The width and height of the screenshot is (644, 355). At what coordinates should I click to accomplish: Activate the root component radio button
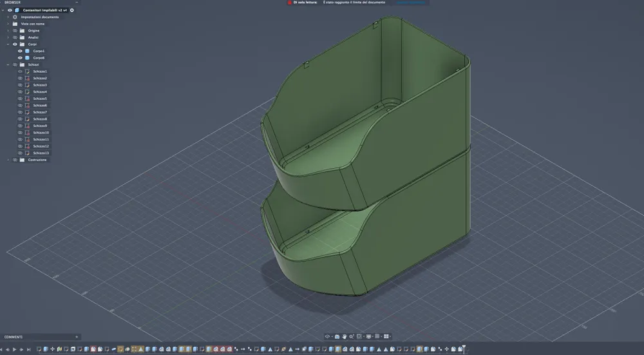click(x=72, y=10)
